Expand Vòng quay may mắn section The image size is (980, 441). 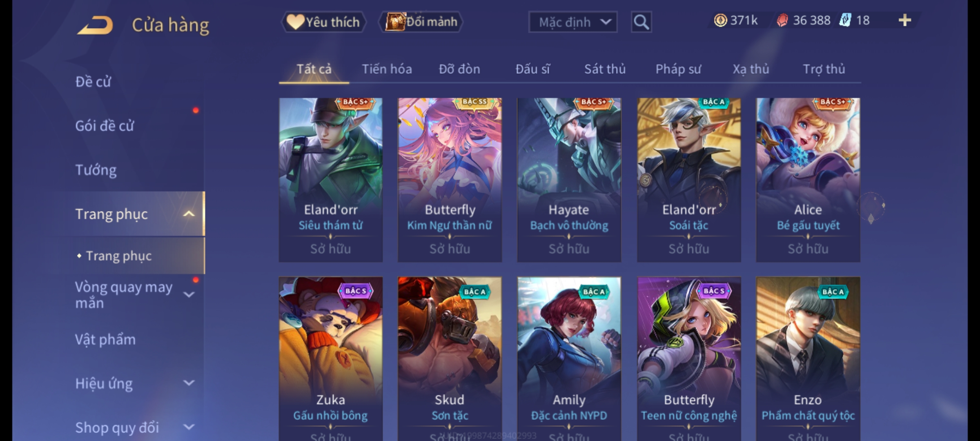189,294
